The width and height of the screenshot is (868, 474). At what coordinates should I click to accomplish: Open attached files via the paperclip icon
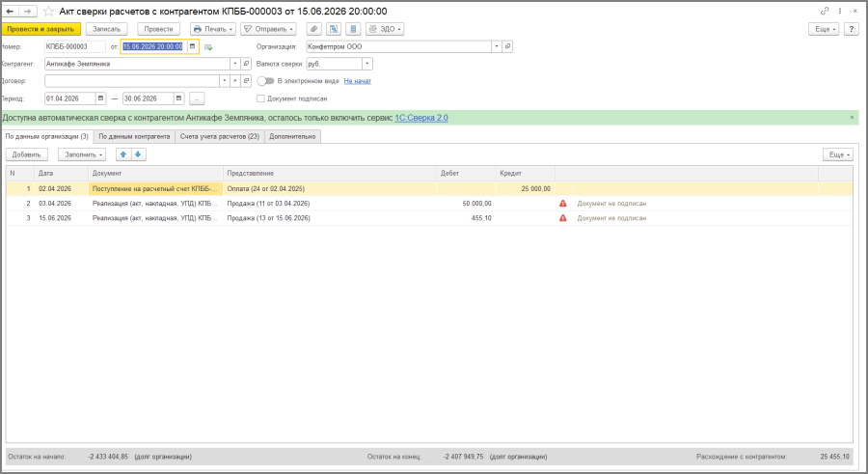(313, 29)
